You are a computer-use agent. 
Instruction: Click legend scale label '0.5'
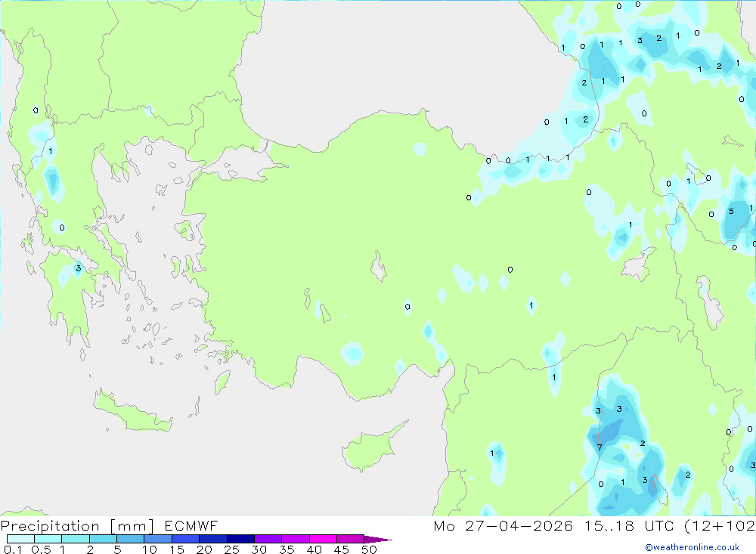point(41,549)
